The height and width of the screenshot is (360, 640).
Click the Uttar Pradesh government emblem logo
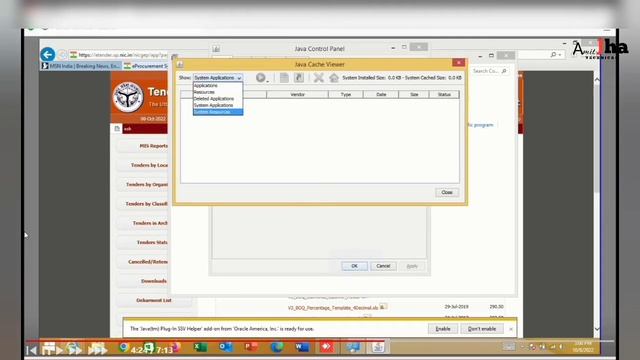tap(128, 97)
